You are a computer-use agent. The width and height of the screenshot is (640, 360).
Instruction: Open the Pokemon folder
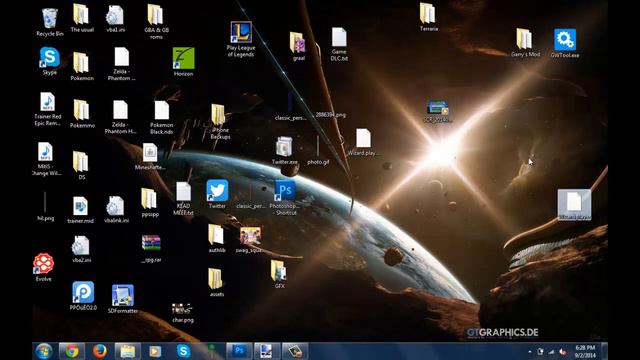click(82, 66)
